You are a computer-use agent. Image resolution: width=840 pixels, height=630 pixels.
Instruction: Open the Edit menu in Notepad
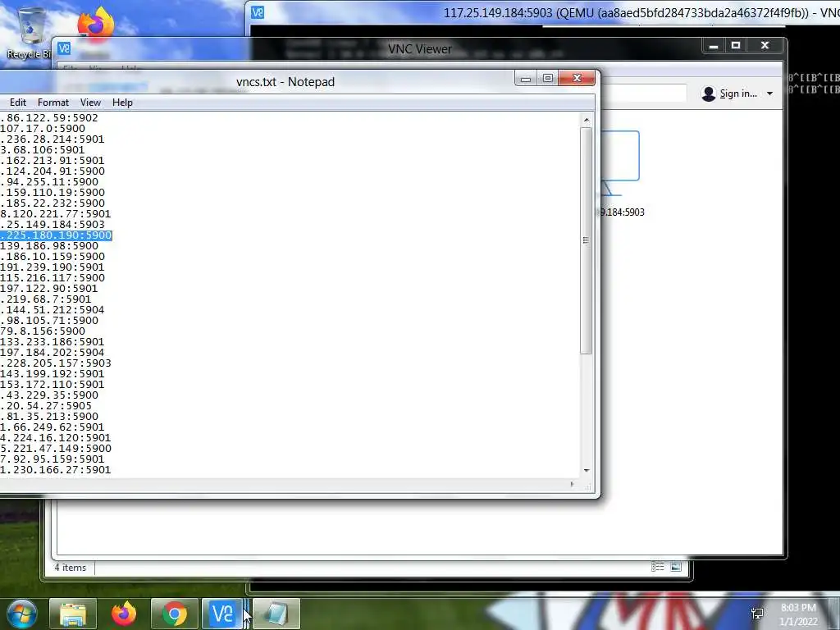pyautogui.click(x=18, y=103)
